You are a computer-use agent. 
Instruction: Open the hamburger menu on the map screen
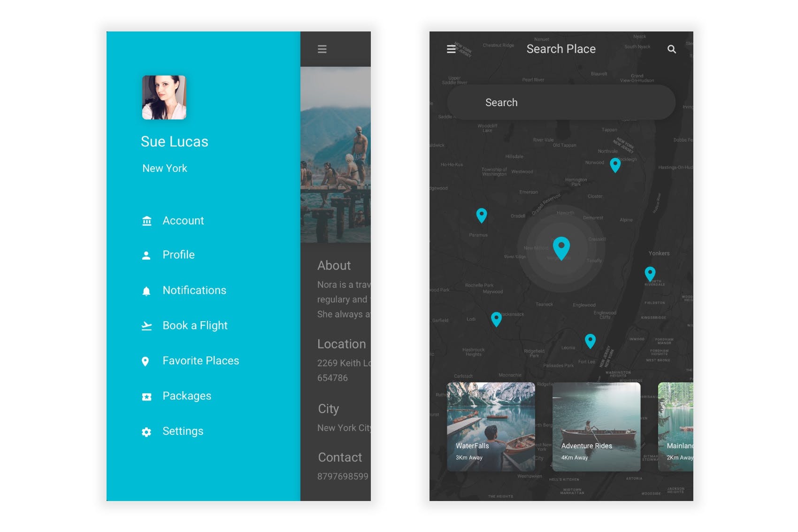pyautogui.click(x=452, y=49)
